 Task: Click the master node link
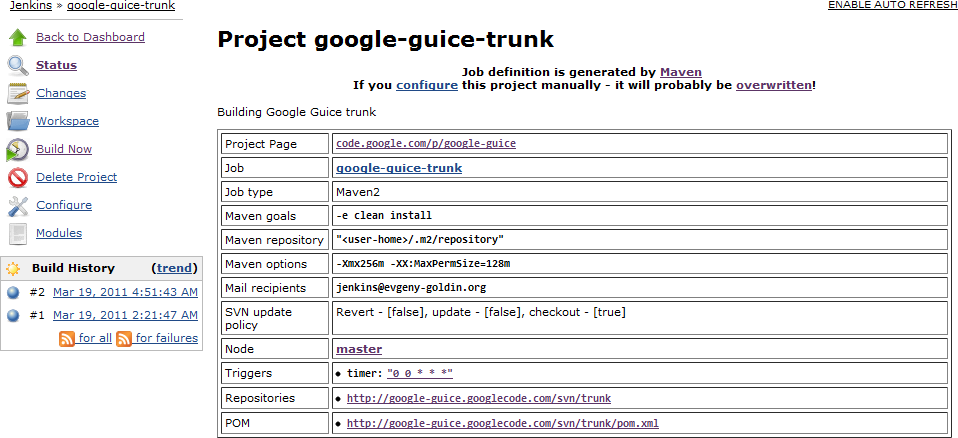(x=359, y=349)
